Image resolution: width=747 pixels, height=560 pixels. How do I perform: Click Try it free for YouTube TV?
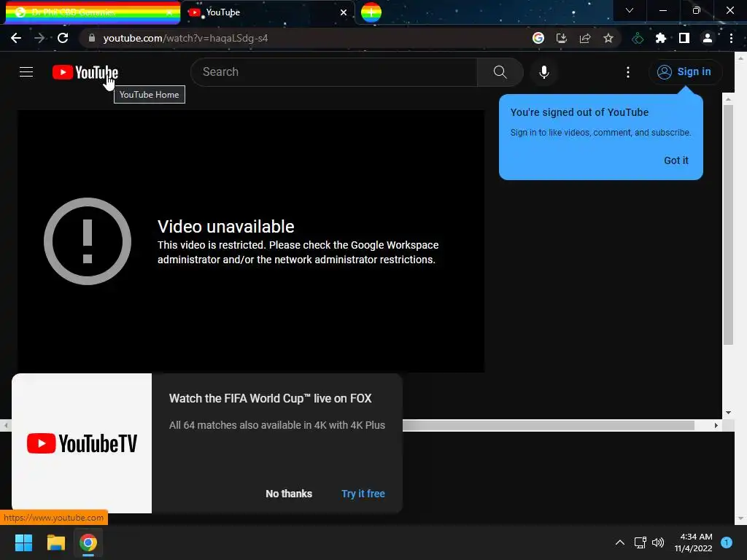click(363, 494)
